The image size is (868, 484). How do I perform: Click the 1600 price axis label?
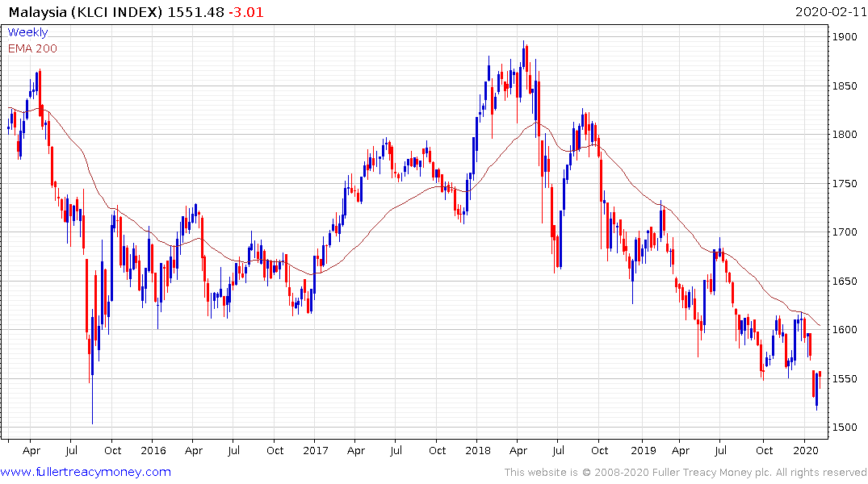(845, 330)
